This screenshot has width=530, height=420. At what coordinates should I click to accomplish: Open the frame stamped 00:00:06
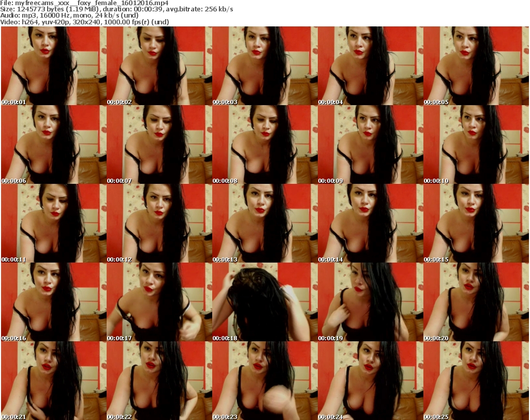54,144
